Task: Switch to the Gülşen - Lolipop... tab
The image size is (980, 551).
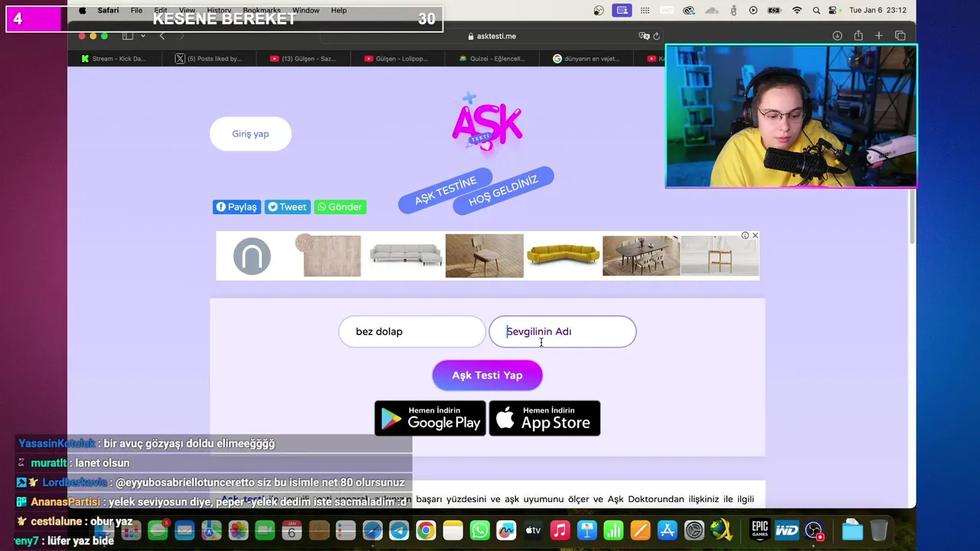Action: pos(397,58)
